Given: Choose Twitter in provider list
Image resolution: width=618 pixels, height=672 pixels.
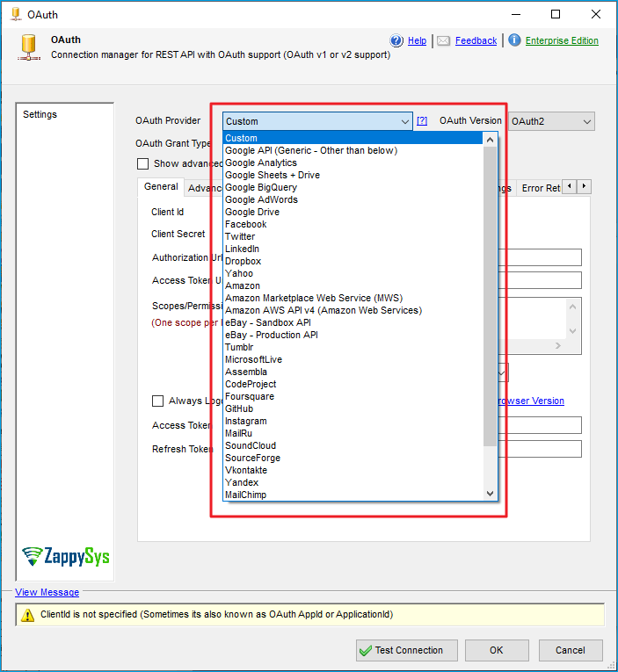Looking at the screenshot, I should (353, 236).
